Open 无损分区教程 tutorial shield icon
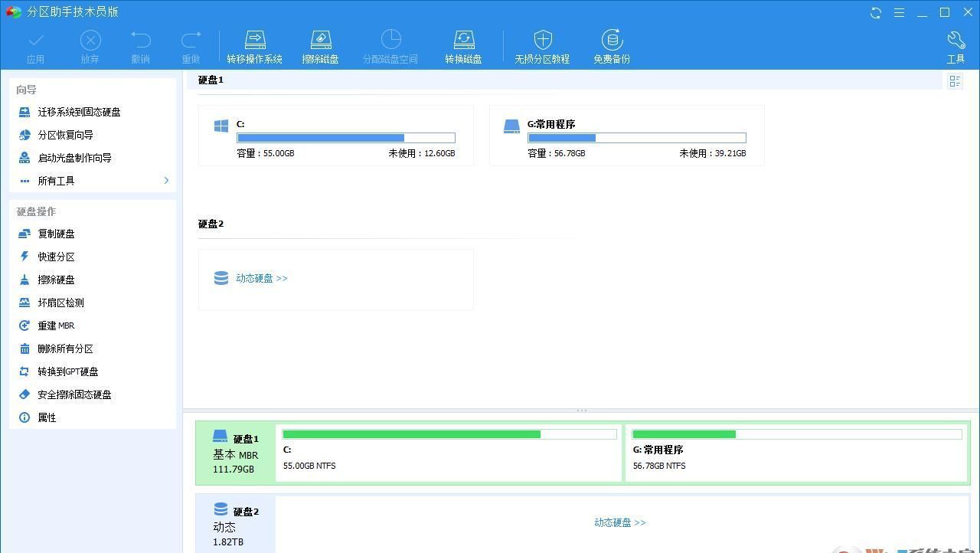The width and height of the screenshot is (980, 553). pyautogui.click(x=542, y=40)
